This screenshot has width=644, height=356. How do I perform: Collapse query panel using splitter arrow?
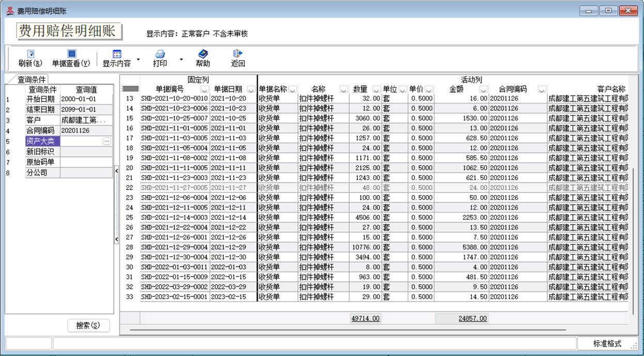pyautogui.click(x=116, y=170)
